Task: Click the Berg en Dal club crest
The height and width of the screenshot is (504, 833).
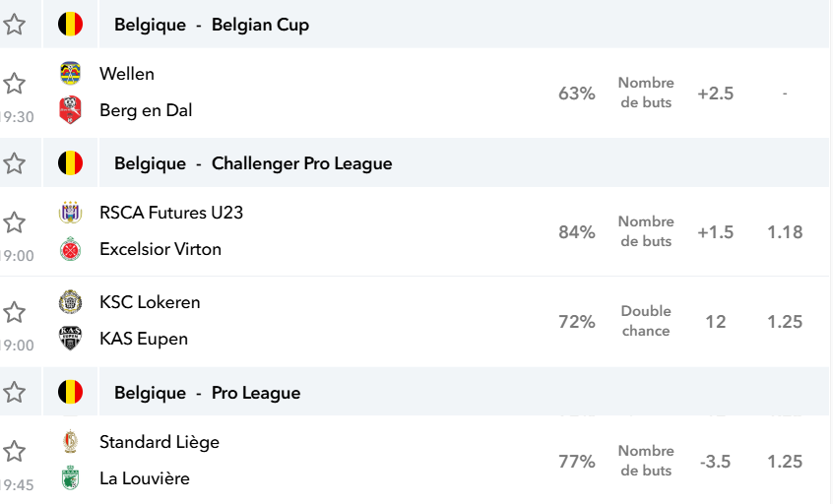Action: (70, 110)
